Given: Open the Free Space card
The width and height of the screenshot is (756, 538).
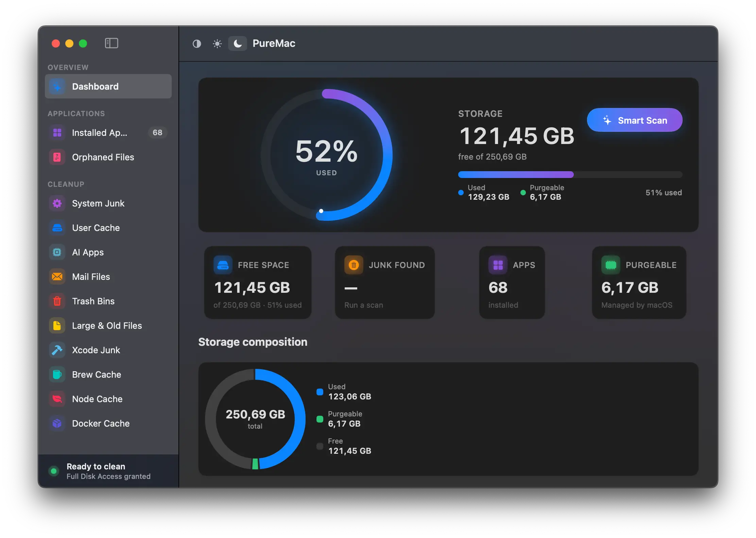Looking at the screenshot, I should (258, 283).
